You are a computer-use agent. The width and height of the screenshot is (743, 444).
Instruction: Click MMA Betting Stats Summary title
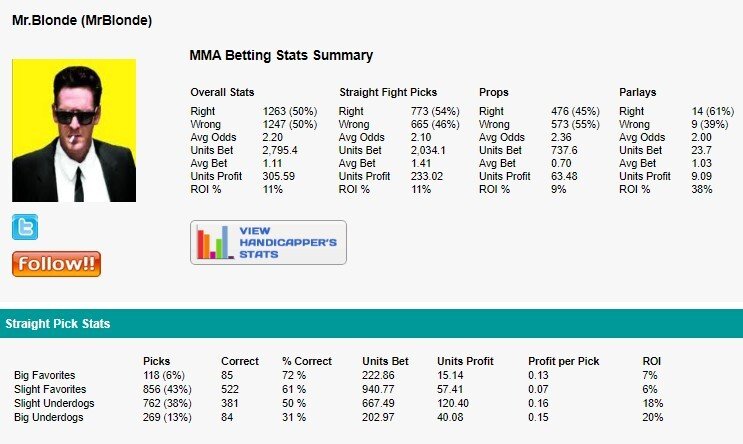point(281,56)
